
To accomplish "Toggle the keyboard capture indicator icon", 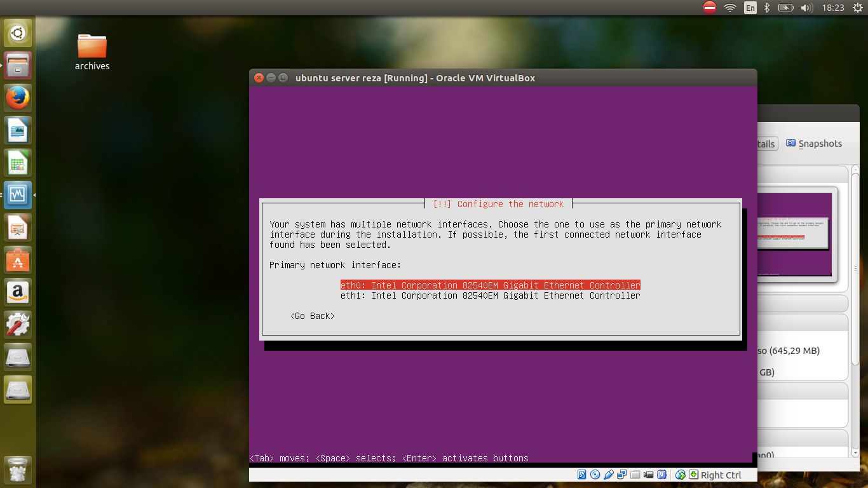I will (x=693, y=475).
